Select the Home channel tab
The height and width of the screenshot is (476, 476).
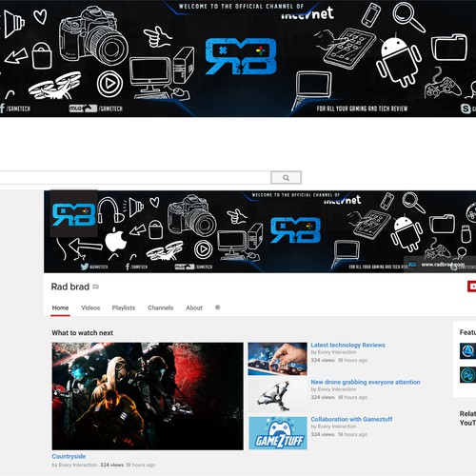[60, 307]
